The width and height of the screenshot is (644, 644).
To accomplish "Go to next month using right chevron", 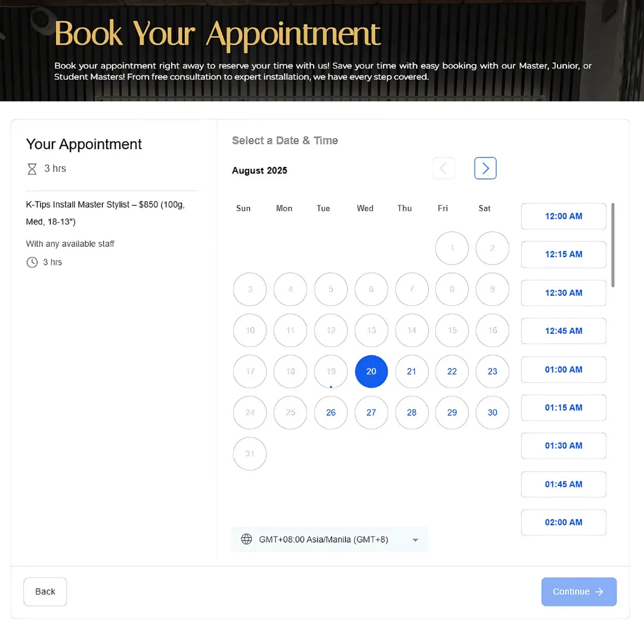I will pos(485,168).
